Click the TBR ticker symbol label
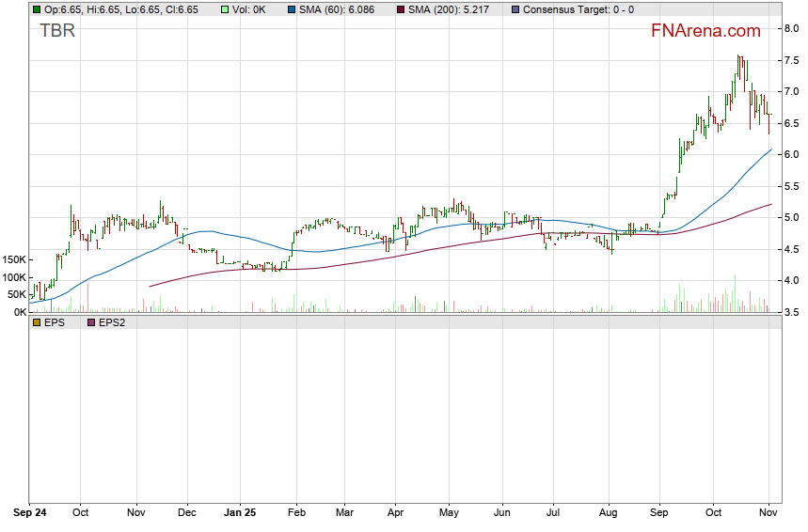808x532 pixels. [x=56, y=30]
